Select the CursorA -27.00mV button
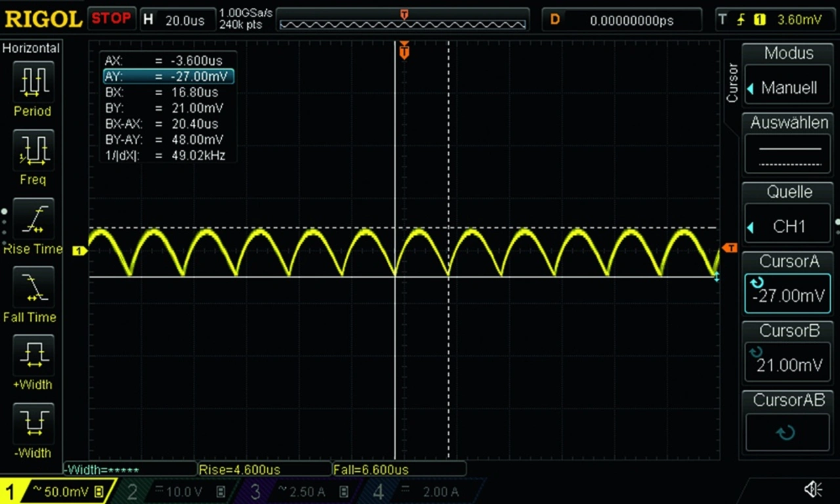 tap(788, 295)
